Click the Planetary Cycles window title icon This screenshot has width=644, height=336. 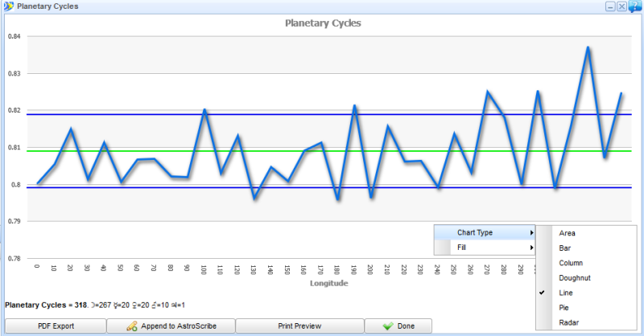[7, 6]
